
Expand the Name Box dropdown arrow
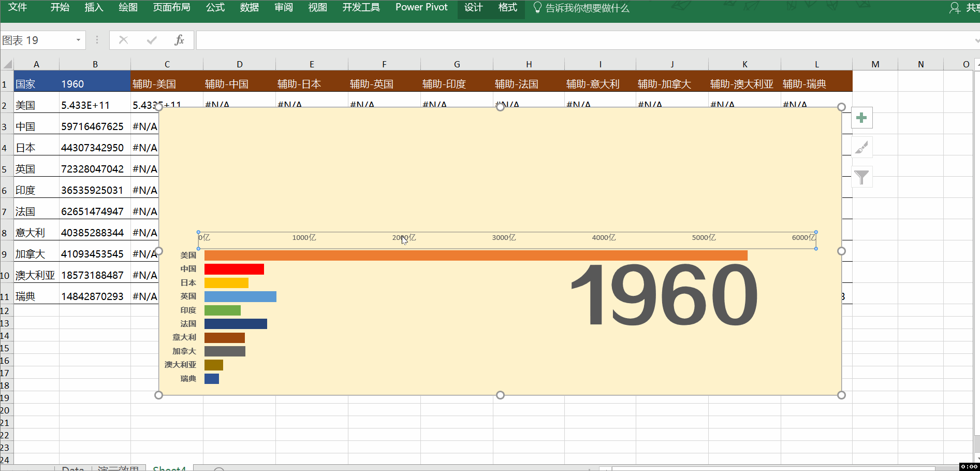click(x=78, y=40)
